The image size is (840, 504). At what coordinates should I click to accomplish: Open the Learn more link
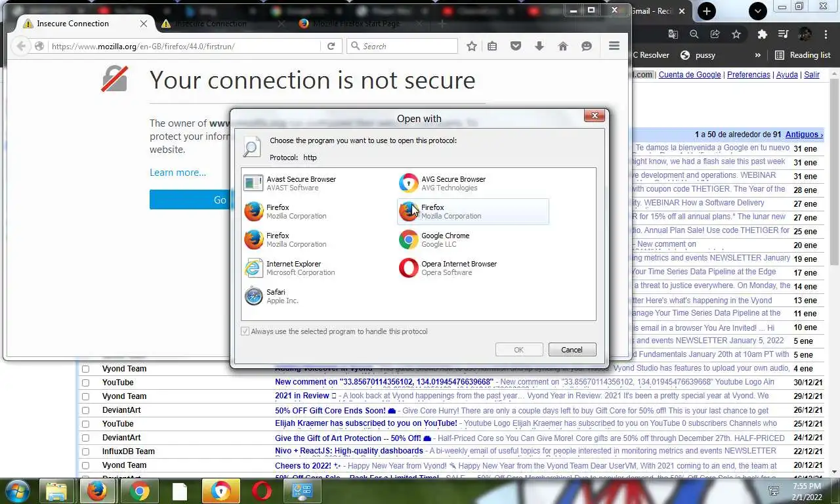pos(178,172)
